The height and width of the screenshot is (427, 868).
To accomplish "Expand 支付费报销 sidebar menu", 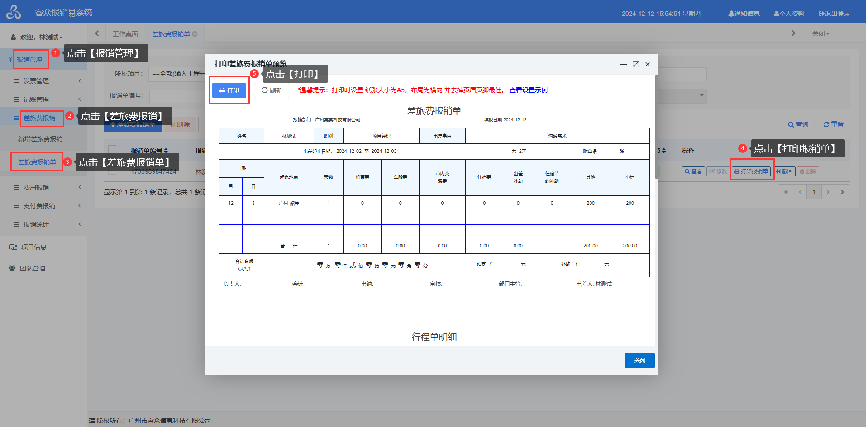I will [x=44, y=206].
